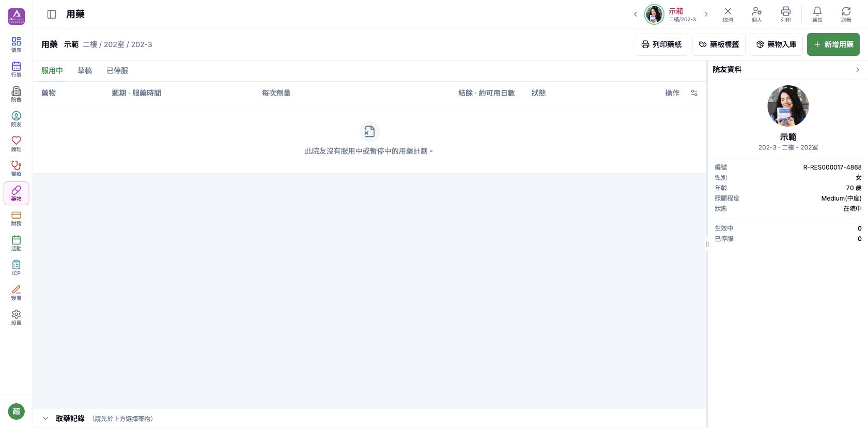
Task: Click the 取消 cancel X icon
Action: click(727, 14)
